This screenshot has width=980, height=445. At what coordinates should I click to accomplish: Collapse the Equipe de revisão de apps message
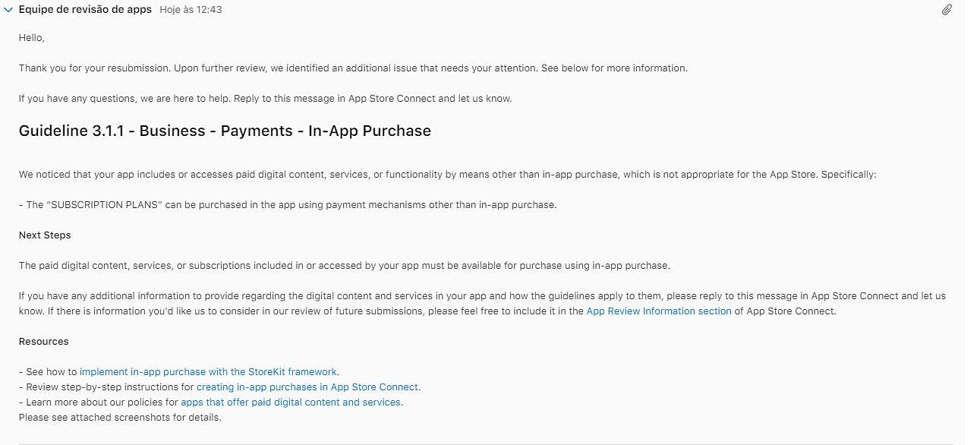coord(8,10)
